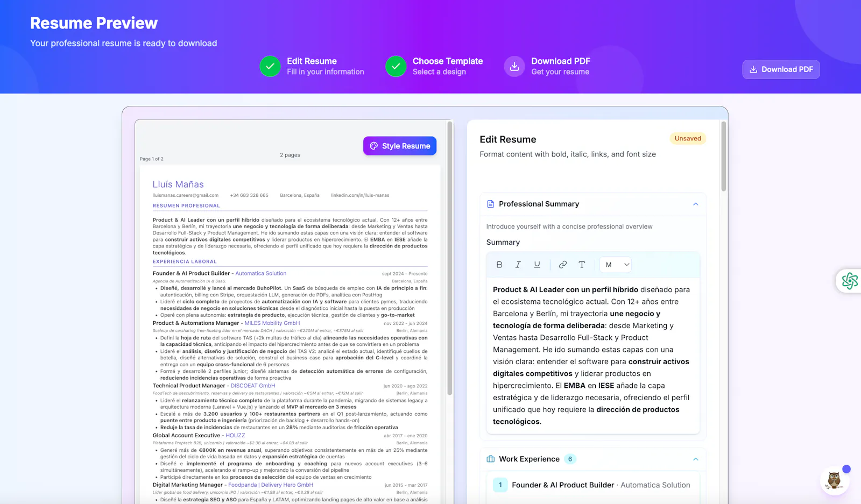Click the Work Experience count badge 6

pos(570,459)
